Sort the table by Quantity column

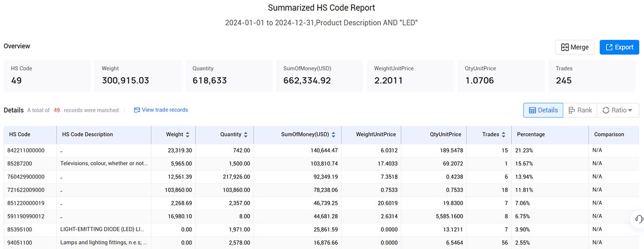coord(246,135)
